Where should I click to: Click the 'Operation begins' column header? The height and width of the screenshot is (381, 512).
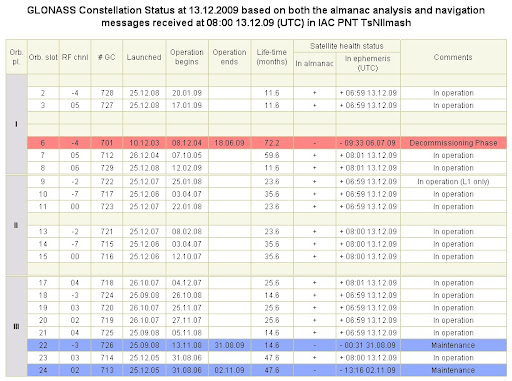(x=187, y=57)
